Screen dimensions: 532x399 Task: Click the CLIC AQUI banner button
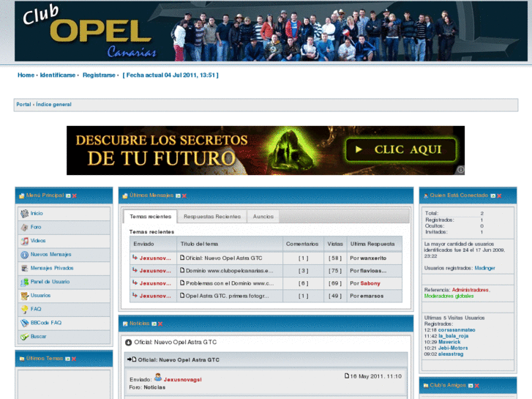401,150
